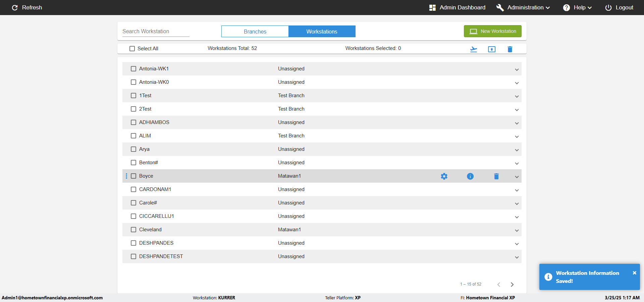
Task: Click Unassigned in DESHPANDETEST row
Action: point(291,256)
